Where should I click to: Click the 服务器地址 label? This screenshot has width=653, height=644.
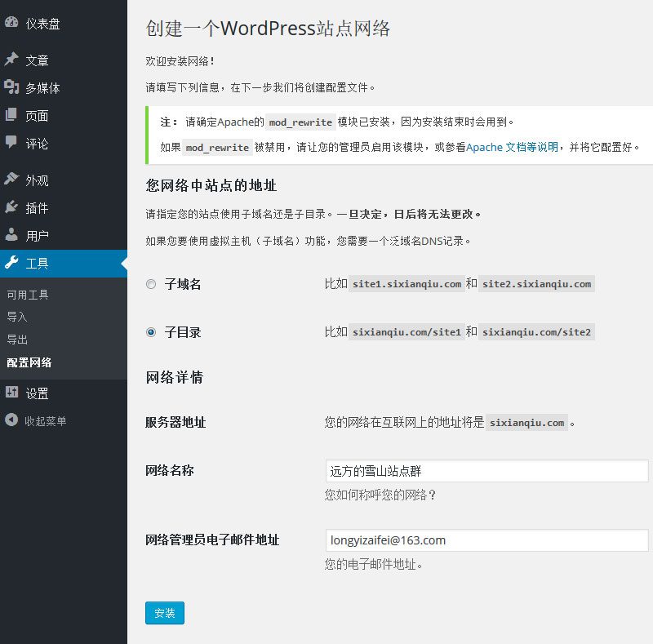175,422
